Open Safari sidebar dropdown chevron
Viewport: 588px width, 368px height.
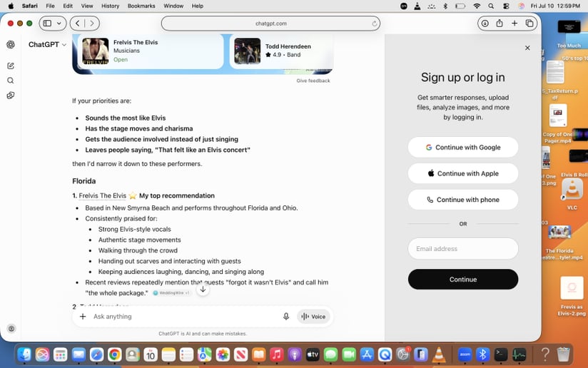coord(59,24)
